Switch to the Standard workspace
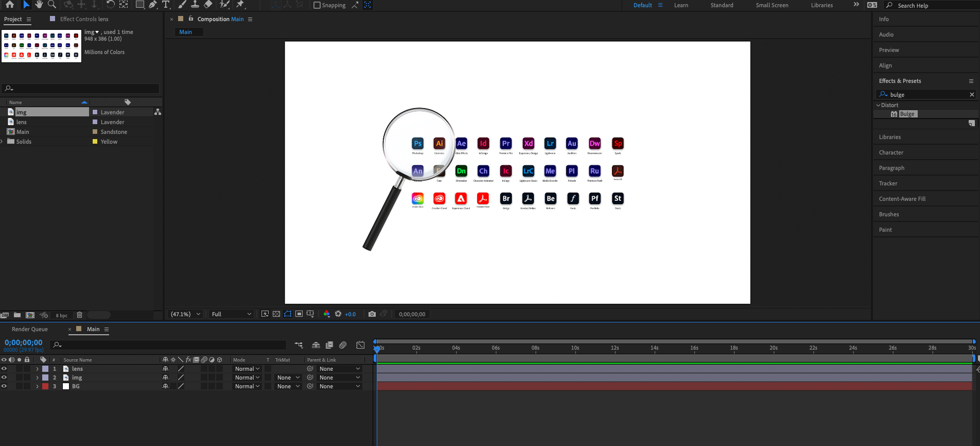 coord(722,5)
